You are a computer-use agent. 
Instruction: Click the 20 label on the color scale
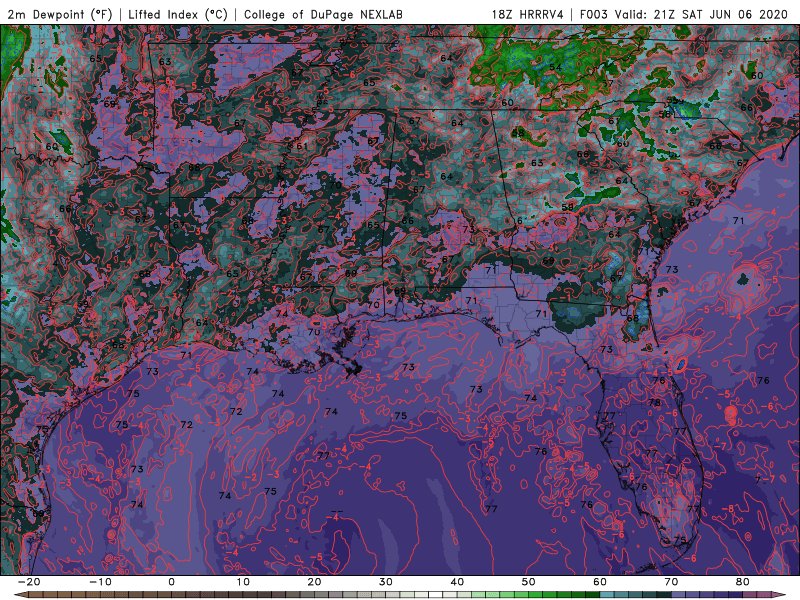pyautogui.click(x=314, y=582)
